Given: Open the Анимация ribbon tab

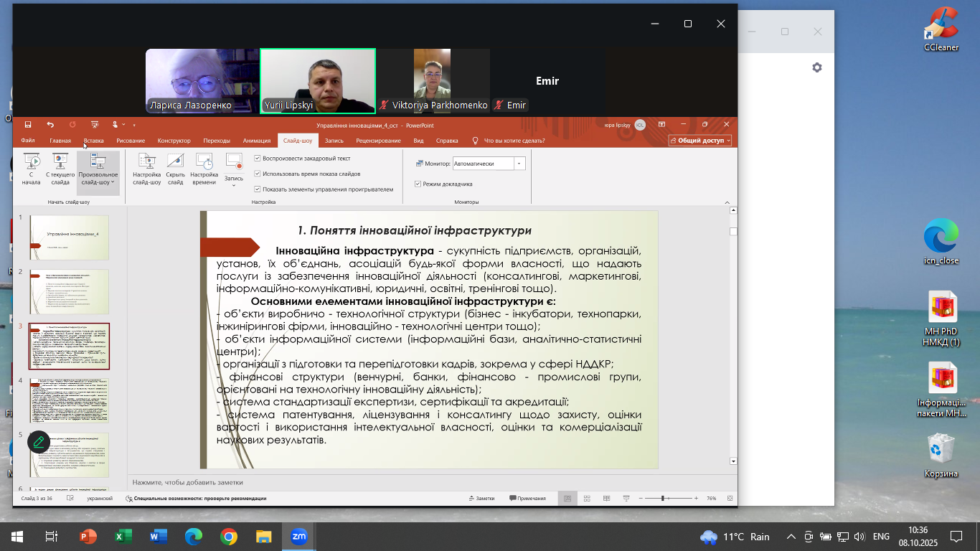Looking at the screenshot, I should [256, 141].
